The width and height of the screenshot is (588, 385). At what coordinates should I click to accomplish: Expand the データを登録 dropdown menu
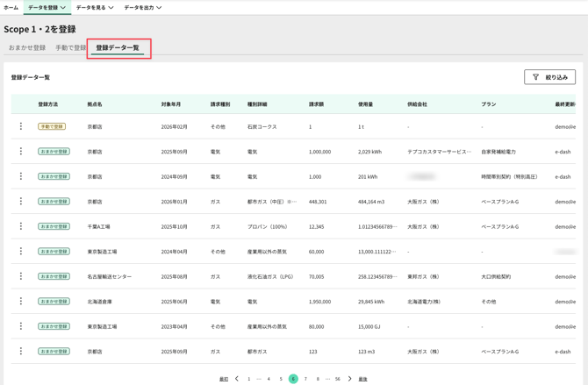(x=47, y=8)
